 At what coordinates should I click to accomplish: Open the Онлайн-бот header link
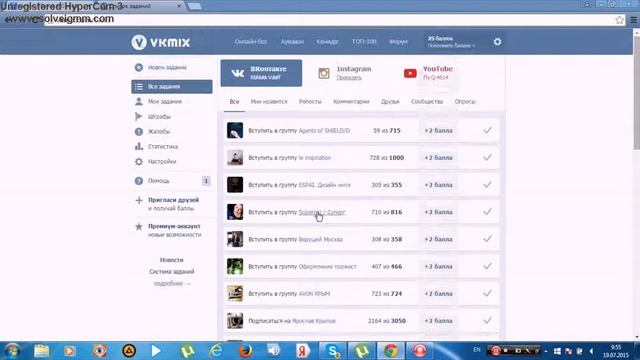pyautogui.click(x=251, y=42)
